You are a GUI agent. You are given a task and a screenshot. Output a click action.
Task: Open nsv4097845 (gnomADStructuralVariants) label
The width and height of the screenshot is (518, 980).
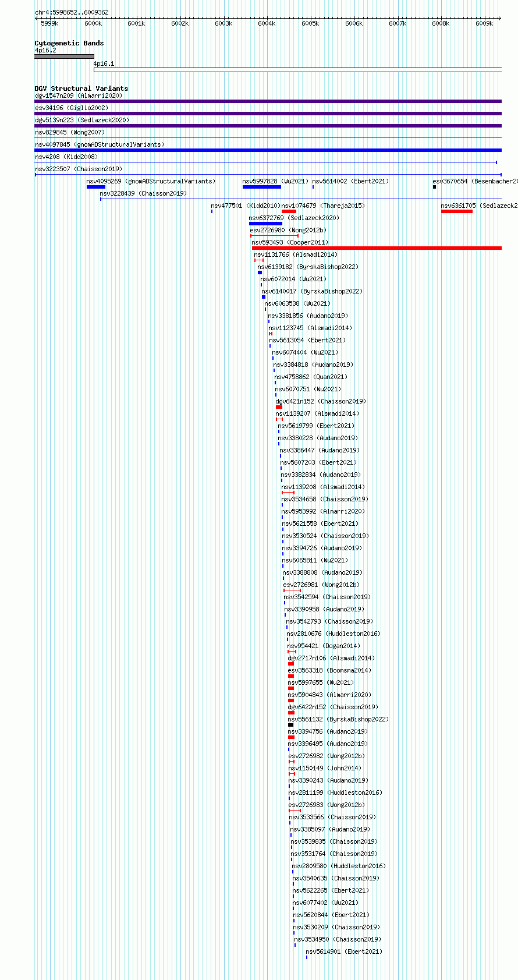tap(100, 144)
